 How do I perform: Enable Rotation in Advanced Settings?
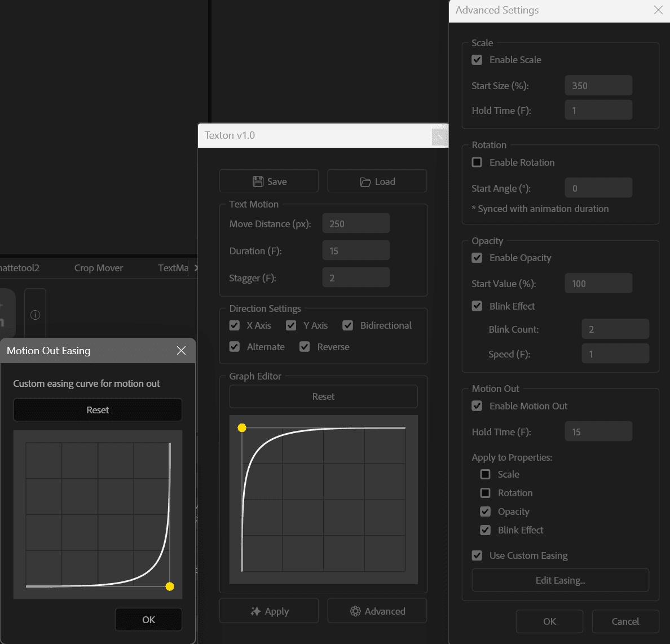coord(477,162)
